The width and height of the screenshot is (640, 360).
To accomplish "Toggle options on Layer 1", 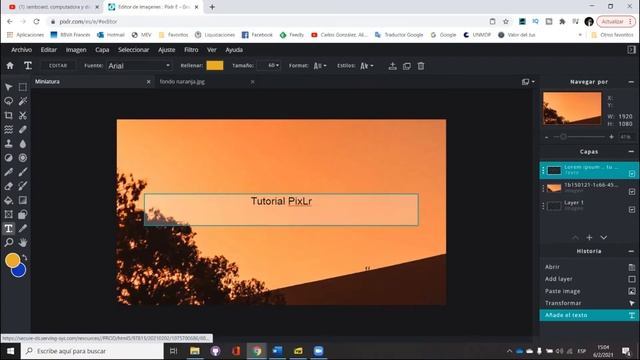I will point(631,209).
